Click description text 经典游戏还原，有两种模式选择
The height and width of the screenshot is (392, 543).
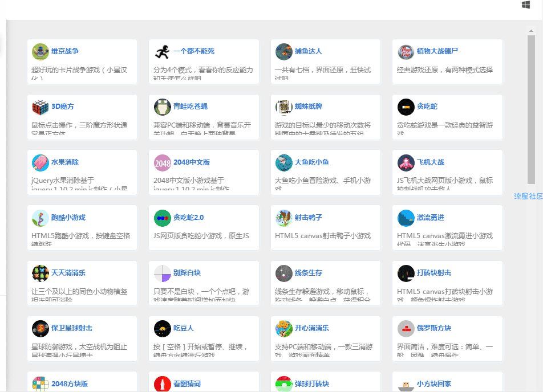pyautogui.click(x=445, y=70)
